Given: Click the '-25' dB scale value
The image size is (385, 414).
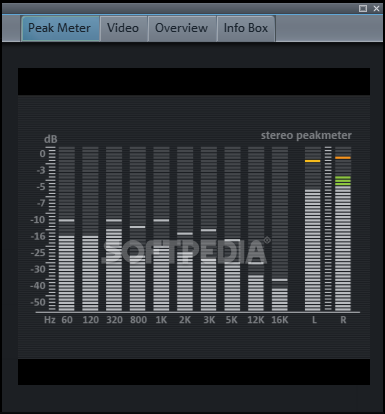Looking at the screenshot, I should pyautogui.click(x=37, y=253).
